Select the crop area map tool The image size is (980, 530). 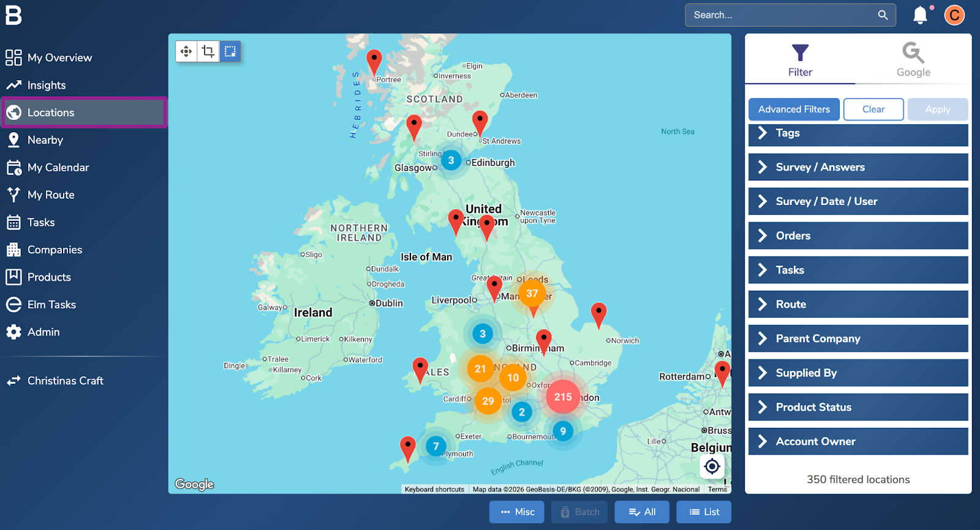point(208,51)
